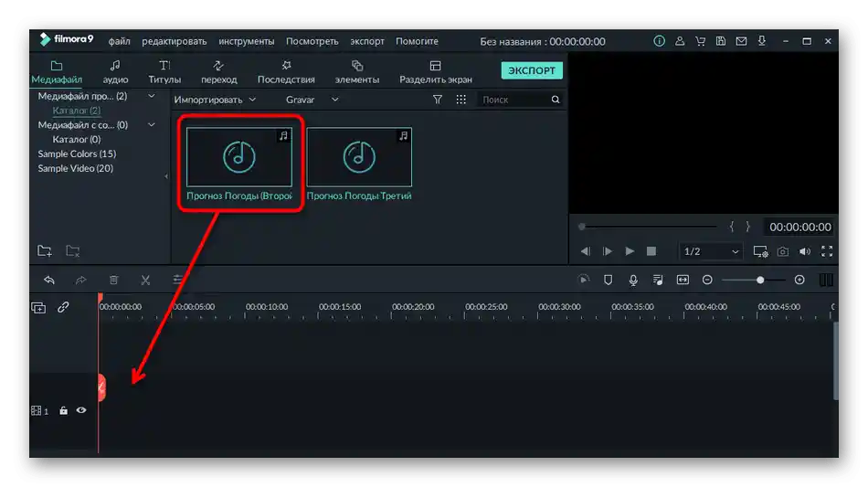Record voiceover with microphone icon
868x487 pixels.
[x=633, y=280]
